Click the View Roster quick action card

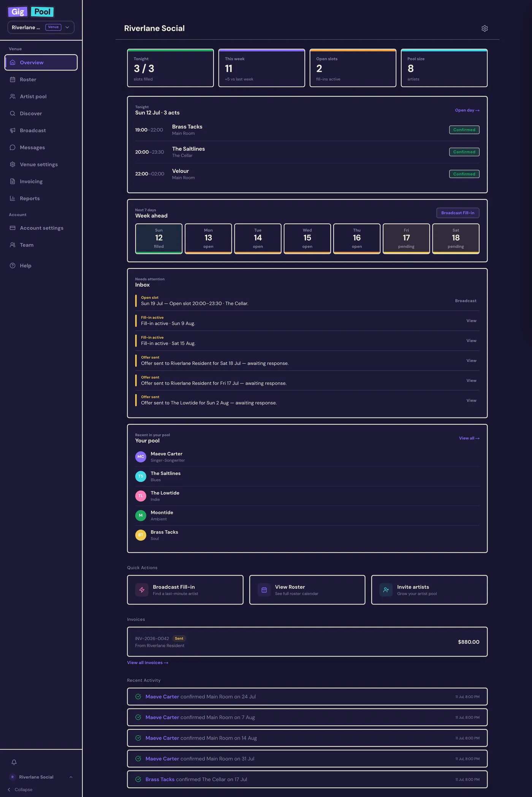(x=307, y=590)
